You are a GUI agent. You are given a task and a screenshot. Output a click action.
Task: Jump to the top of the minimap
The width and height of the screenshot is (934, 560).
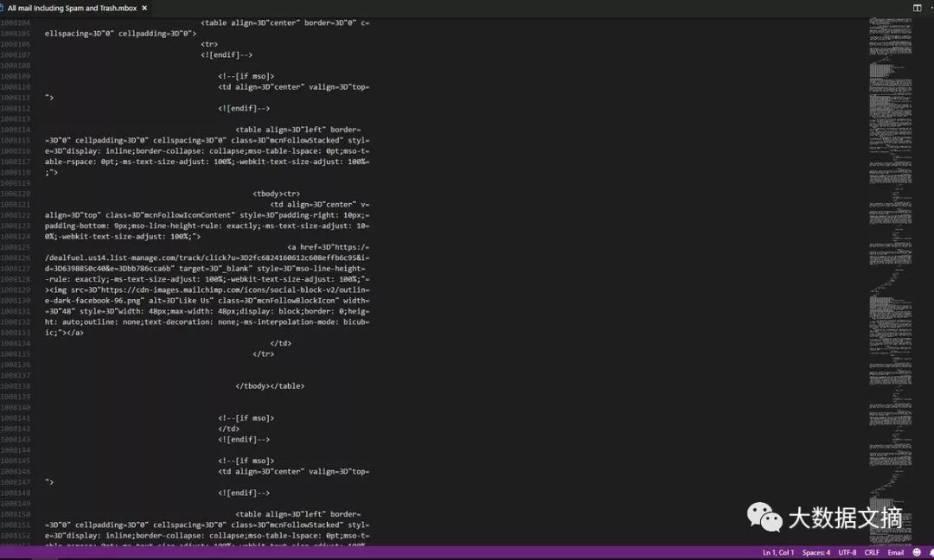tap(890, 22)
